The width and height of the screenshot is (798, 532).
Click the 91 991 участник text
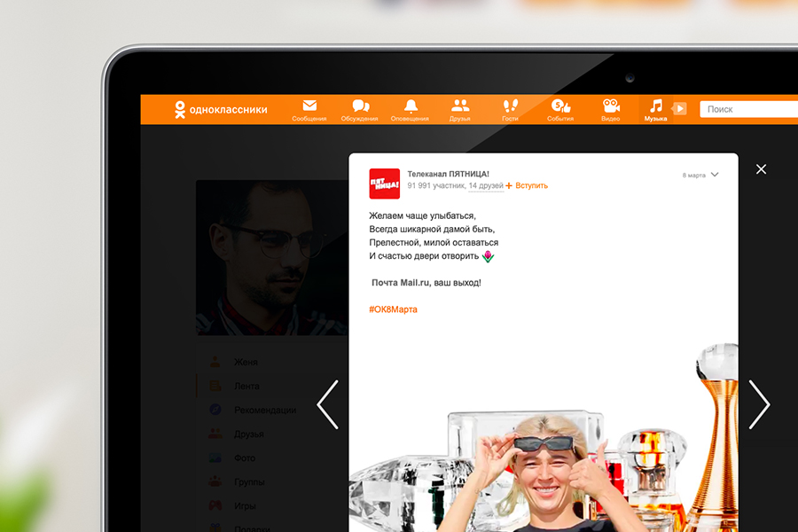click(436, 186)
